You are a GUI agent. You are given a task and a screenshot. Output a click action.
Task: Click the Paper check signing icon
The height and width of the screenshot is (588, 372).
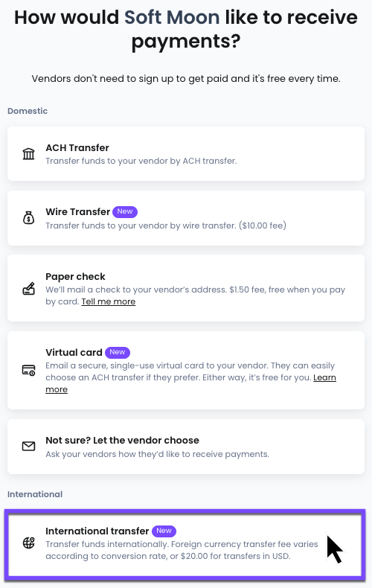[28, 288]
